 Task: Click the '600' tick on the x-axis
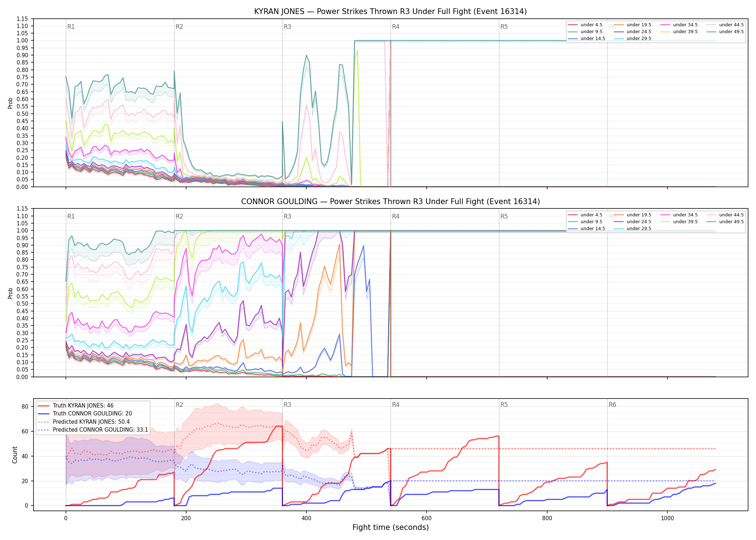tap(427, 518)
